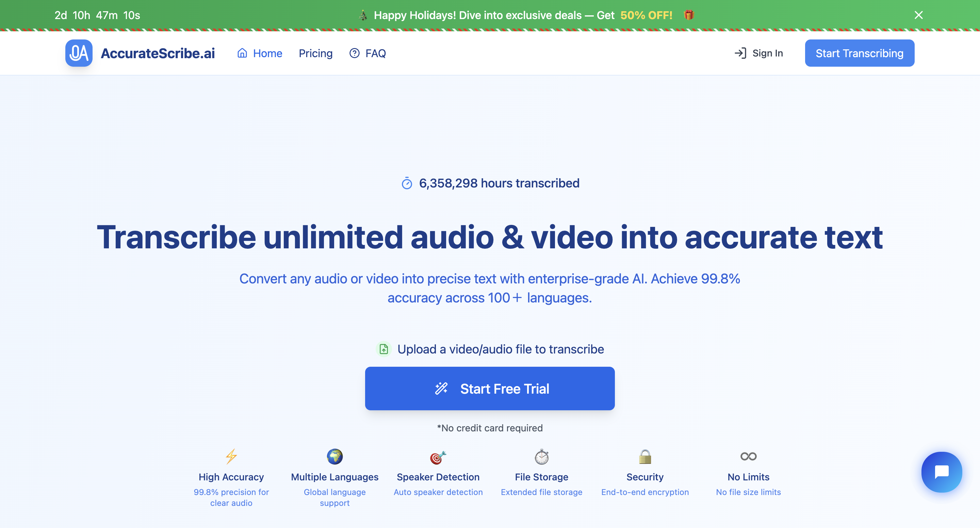
Task: Click 'Extended file storage' text
Action: [541, 492]
